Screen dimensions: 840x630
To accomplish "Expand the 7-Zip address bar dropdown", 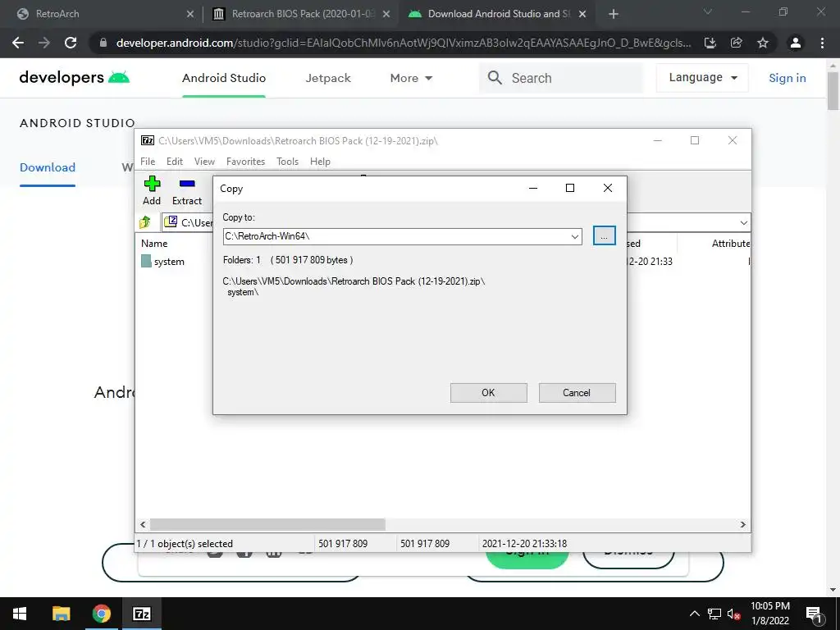I will pyautogui.click(x=743, y=222).
